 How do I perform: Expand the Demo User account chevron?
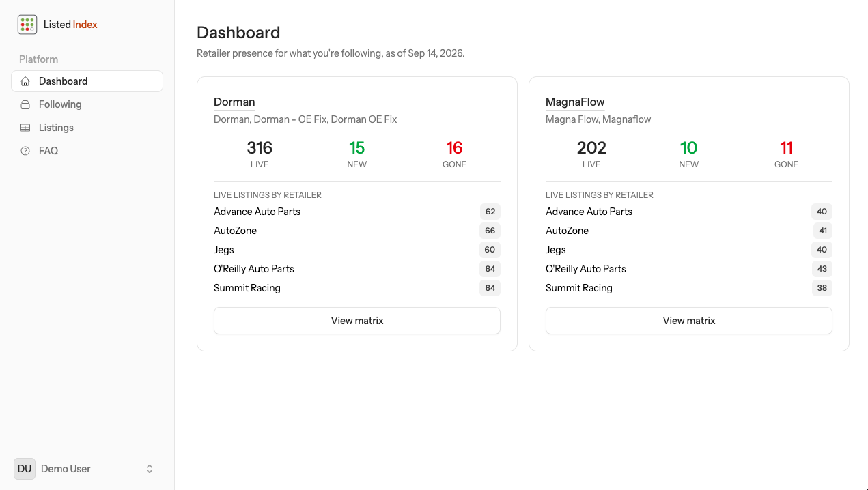point(150,469)
